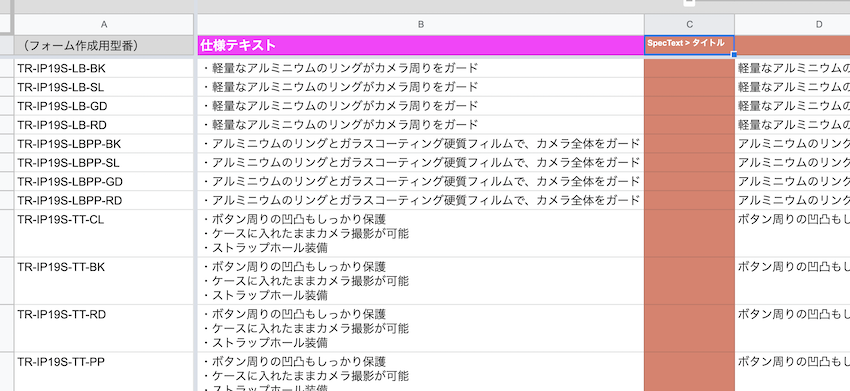Select spec text cell for TR-IP19S-TT-BK
The width and height of the screenshot is (850, 391).
coord(421,281)
